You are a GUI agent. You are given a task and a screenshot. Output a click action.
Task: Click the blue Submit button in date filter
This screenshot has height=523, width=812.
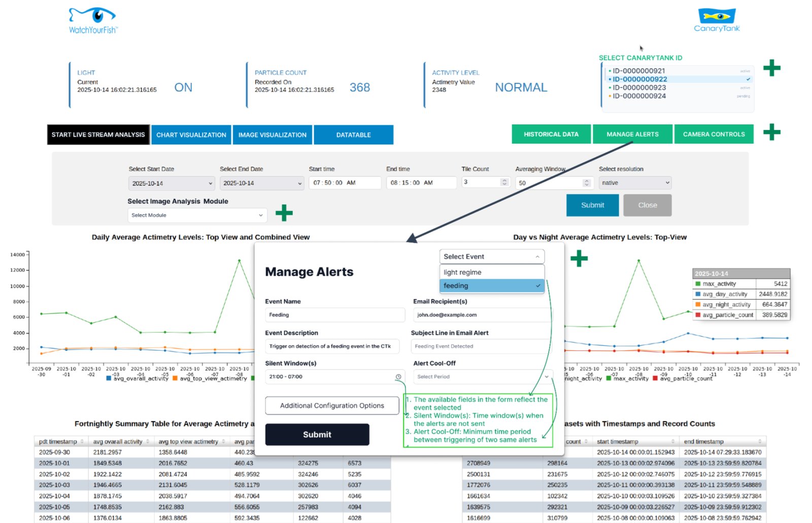[592, 205]
